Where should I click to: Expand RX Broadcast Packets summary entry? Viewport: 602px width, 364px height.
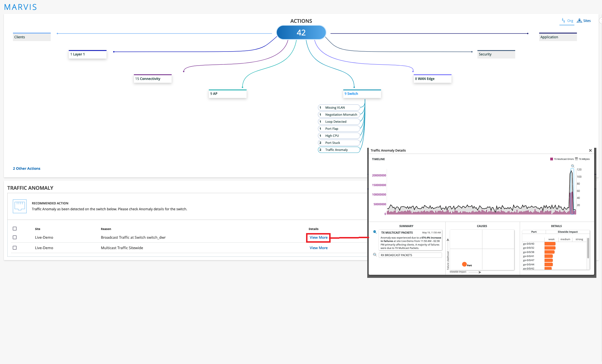pyautogui.click(x=410, y=255)
